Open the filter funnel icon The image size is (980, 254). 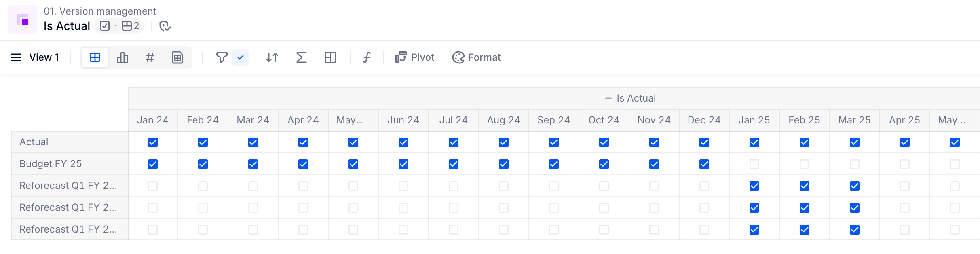(221, 58)
